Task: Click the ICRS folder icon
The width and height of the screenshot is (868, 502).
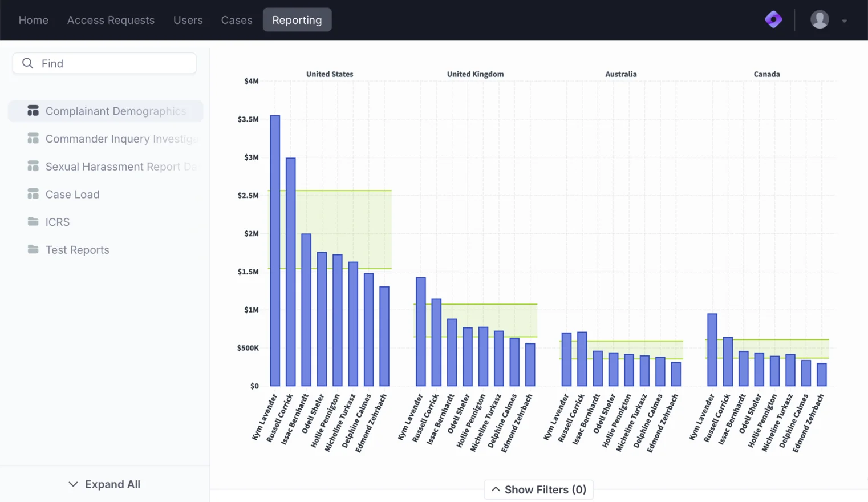Action: (x=33, y=221)
